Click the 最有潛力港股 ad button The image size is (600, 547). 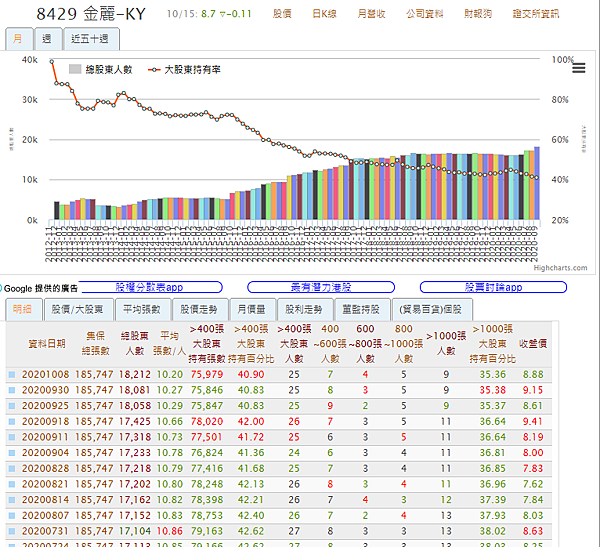[x=321, y=287]
